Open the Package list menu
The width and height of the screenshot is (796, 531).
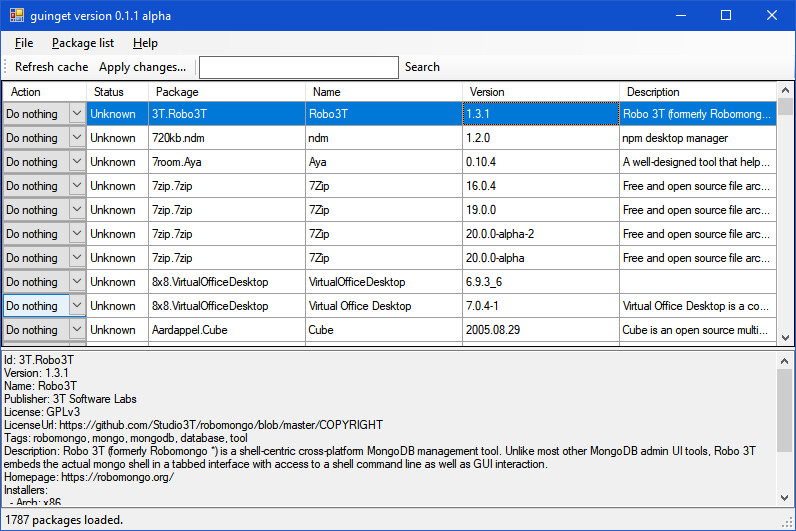click(x=83, y=43)
